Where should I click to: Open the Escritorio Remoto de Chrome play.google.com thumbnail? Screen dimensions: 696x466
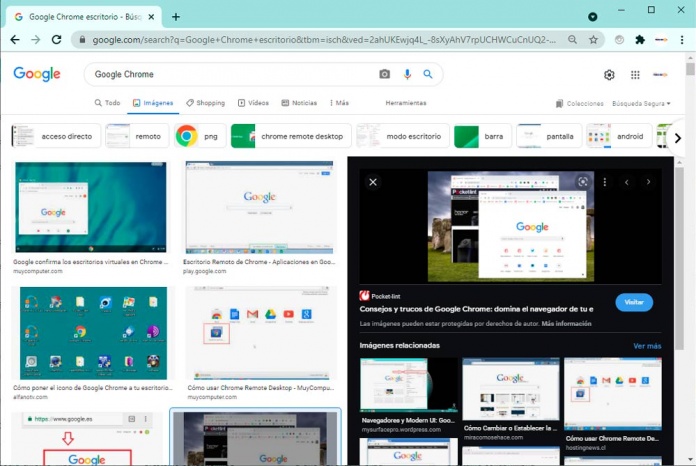259,207
